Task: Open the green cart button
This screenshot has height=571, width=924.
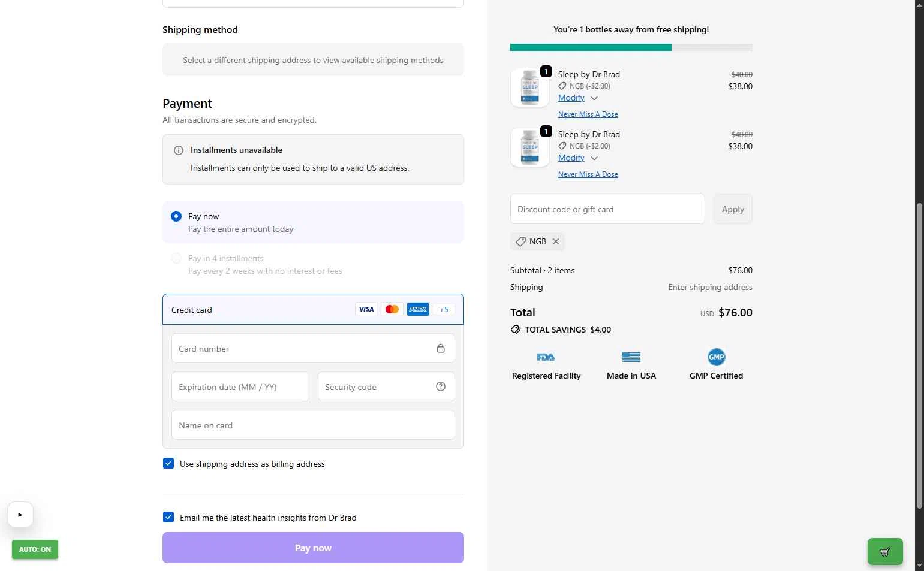Action: 885,551
